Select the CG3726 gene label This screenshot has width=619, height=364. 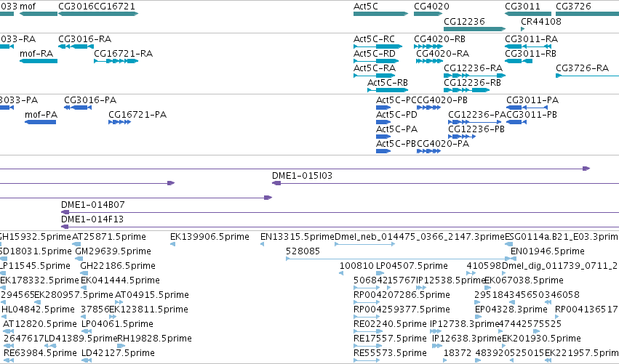click(x=573, y=7)
